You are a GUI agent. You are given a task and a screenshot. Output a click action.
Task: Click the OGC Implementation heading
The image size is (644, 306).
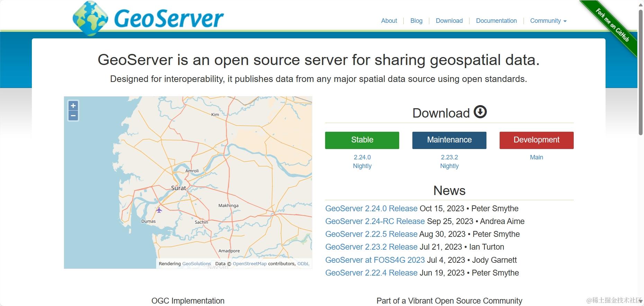188,301
